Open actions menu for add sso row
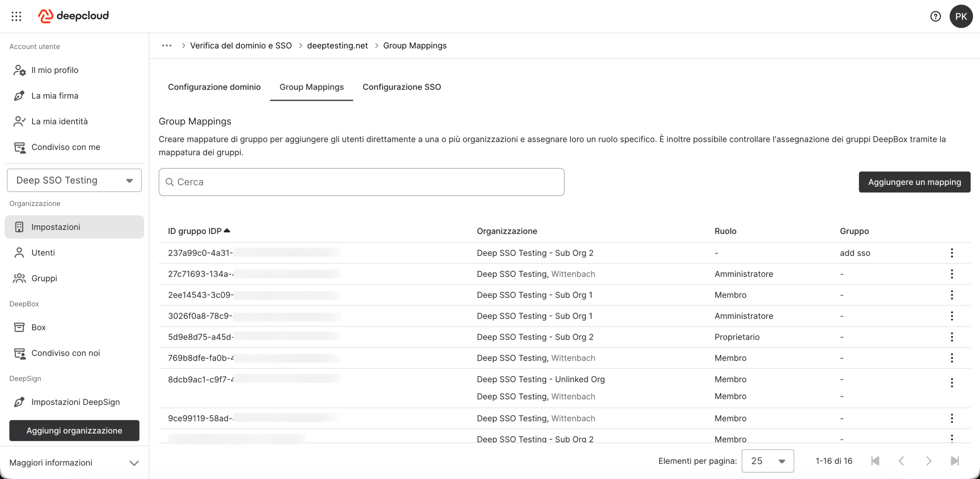Viewport: 980px width, 479px height. click(952, 253)
